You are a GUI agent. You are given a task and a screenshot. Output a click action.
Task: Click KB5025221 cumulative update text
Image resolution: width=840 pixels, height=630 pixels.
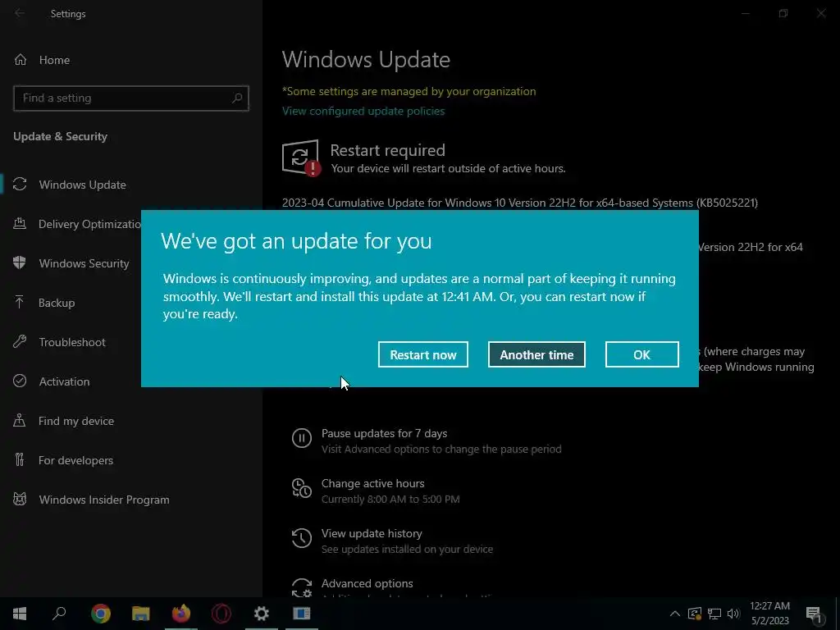tap(519, 203)
